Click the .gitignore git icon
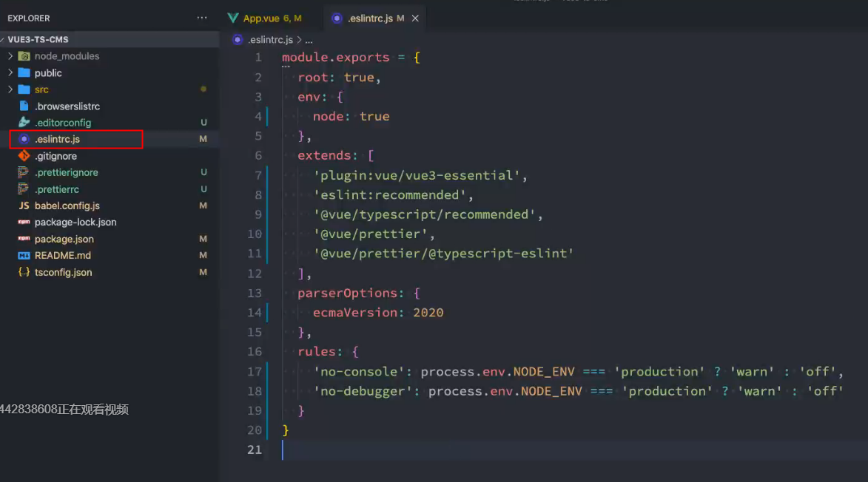The image size is (868, 482). click(x=24, y=156)
